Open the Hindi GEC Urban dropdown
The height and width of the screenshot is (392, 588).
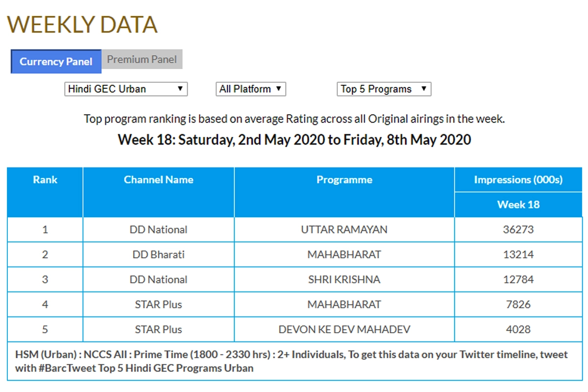coord(126,89)
